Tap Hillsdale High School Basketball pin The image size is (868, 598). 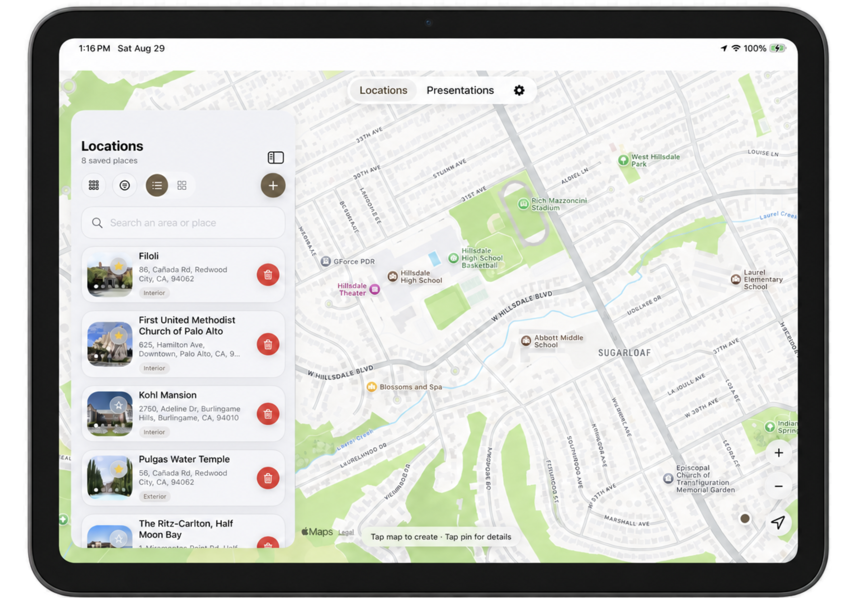coord(453,258)
